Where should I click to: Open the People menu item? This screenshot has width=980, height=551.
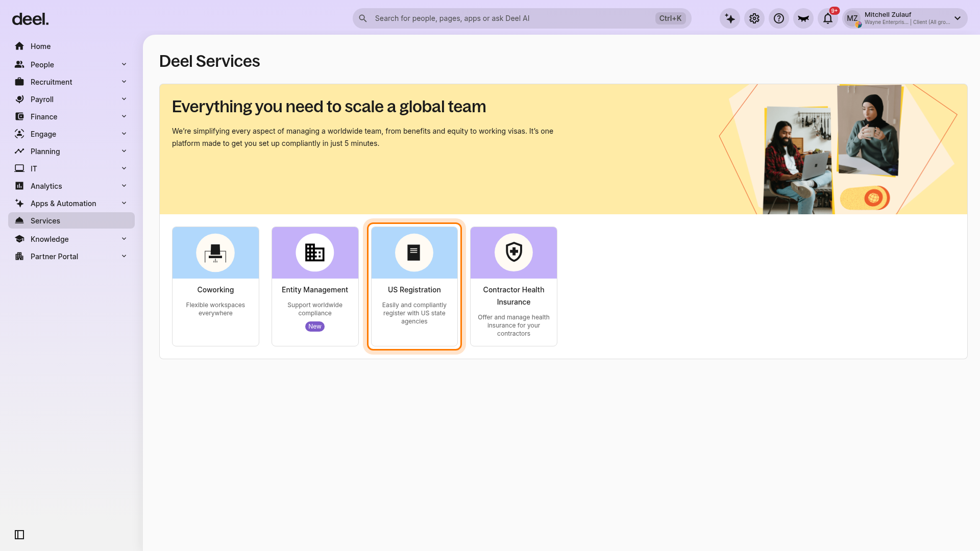71,65
